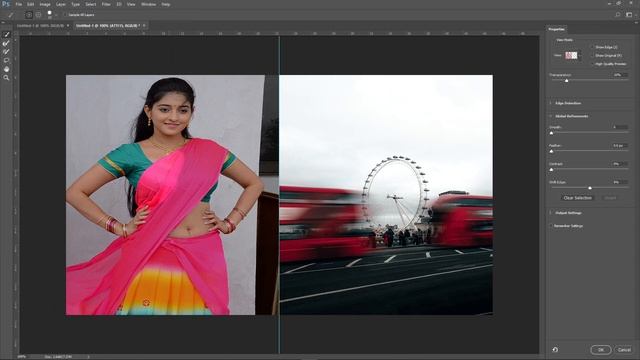Click the Properties panel tab
The height and width of the screenshot is (360, 640).
[556, 29]
